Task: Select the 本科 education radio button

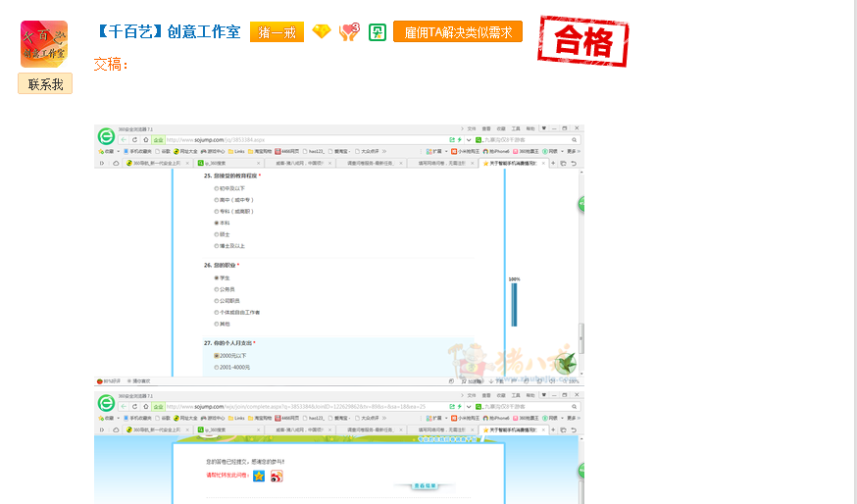Action: click(x=217, y=223)
